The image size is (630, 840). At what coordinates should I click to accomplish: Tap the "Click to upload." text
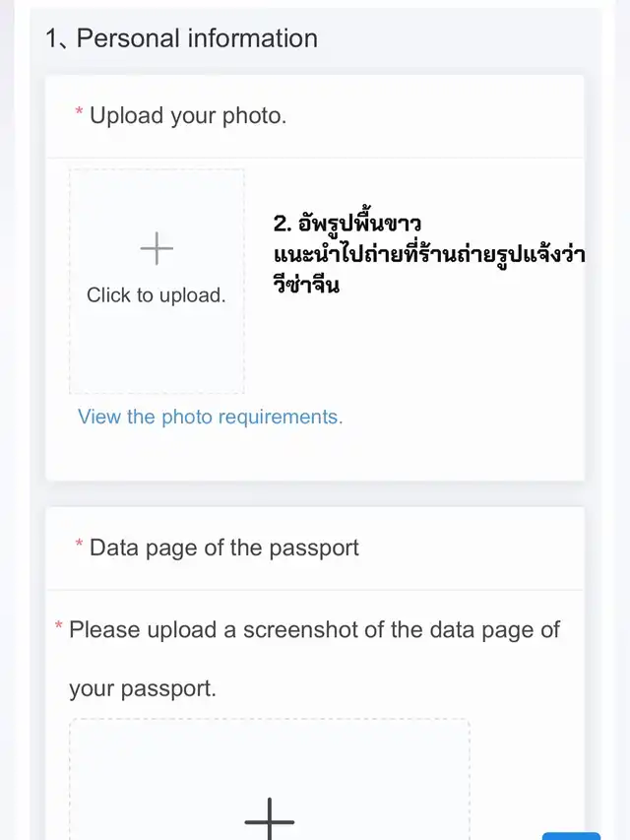[156, 295]
